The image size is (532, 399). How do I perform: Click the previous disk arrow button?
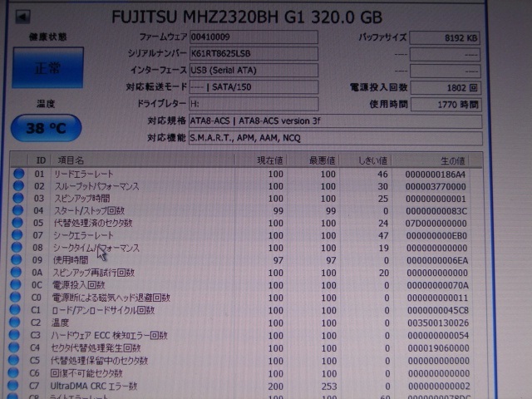coord(22,17)
